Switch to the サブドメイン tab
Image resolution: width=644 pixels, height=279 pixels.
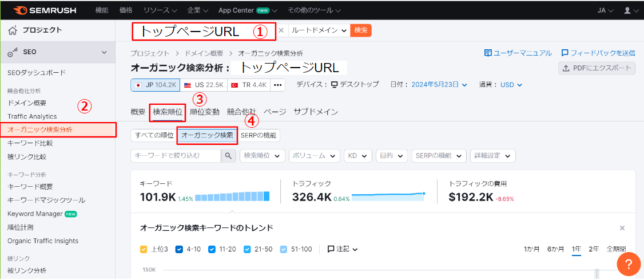pos(316,112)
